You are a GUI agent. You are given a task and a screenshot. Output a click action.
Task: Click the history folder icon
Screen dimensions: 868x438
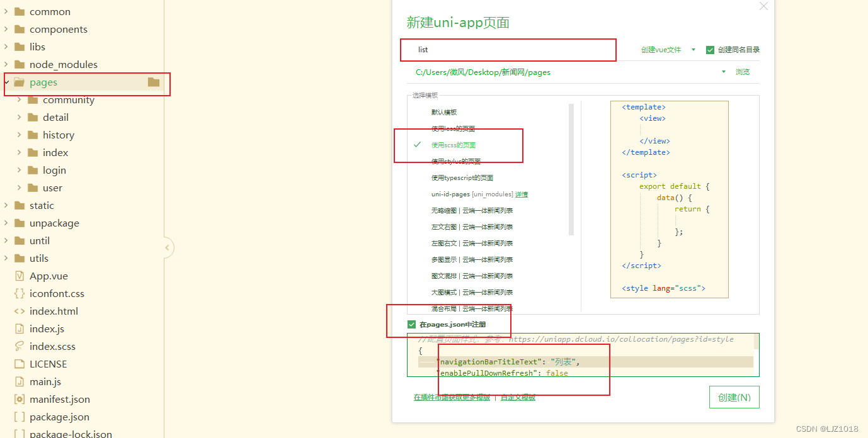(x=33, y=135)
